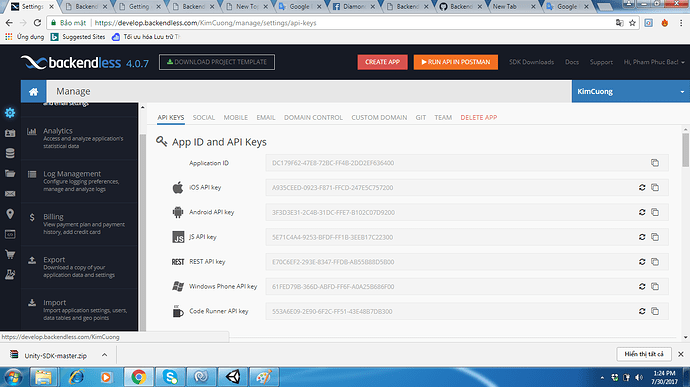Image resolution: width=690 pixels, height=387 pixels.
Task: Open the Geolocation pin icon in sidebar
Action: [10, 214]
